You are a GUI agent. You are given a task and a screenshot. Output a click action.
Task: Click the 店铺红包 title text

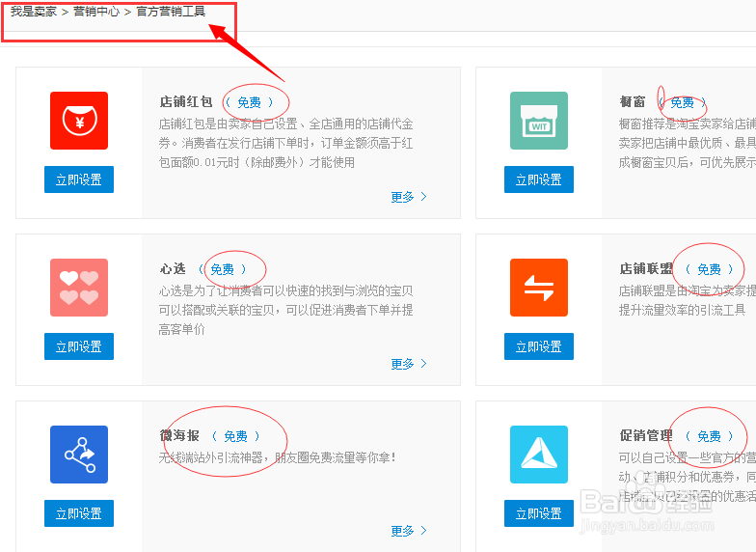[x=186, y=102]
